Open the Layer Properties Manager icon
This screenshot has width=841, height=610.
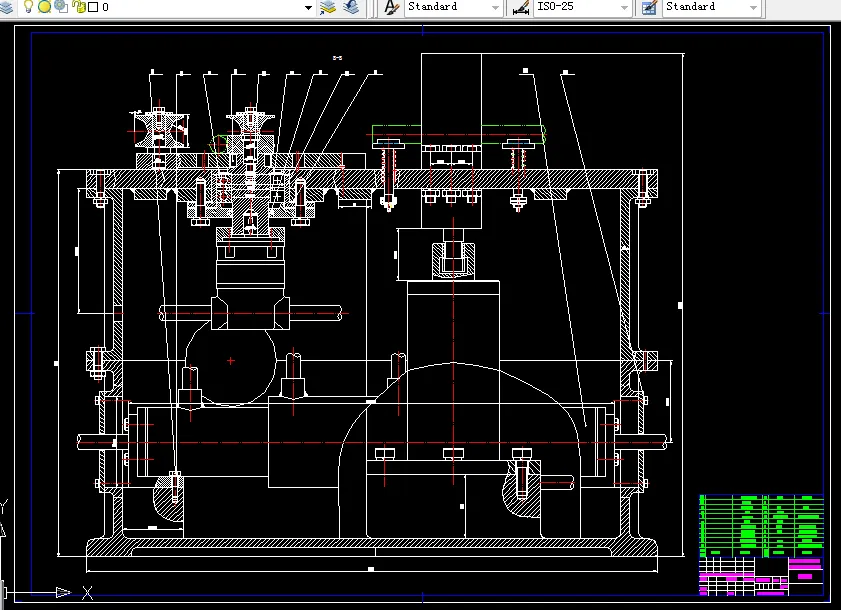7,6
